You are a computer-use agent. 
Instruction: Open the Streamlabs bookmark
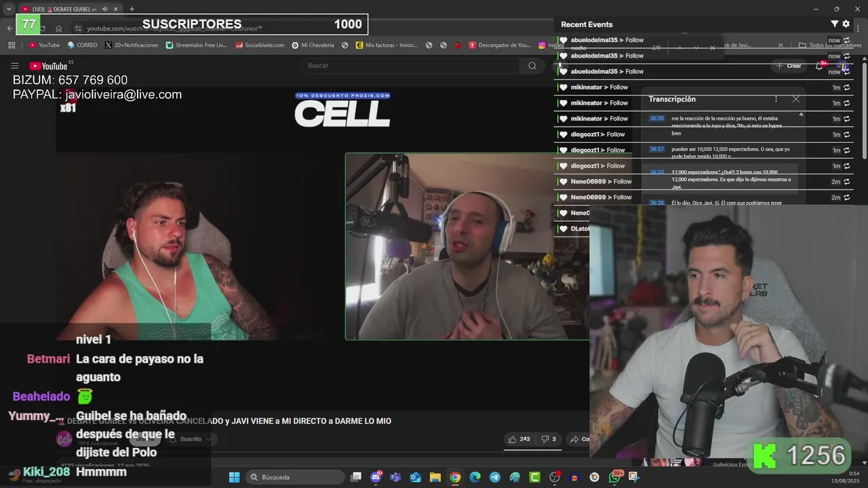[197, 45]
